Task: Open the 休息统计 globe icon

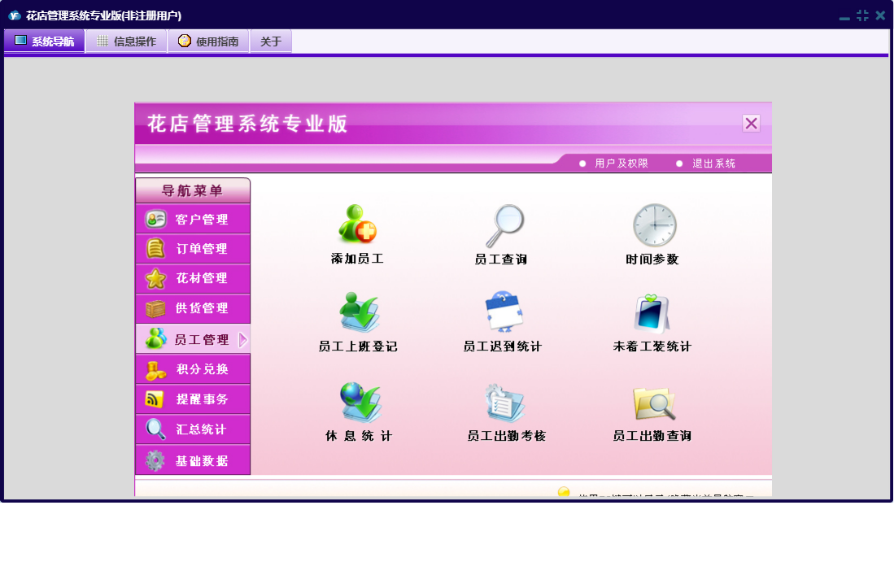Action: 360,402
